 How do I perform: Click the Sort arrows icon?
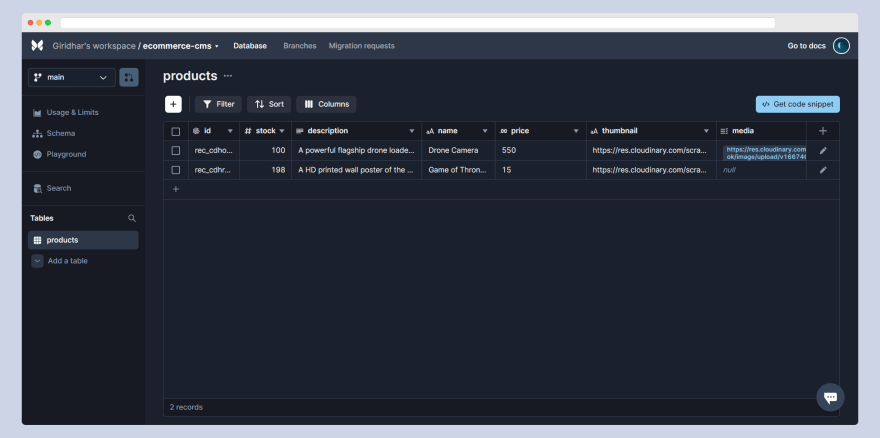pos(259,104)
